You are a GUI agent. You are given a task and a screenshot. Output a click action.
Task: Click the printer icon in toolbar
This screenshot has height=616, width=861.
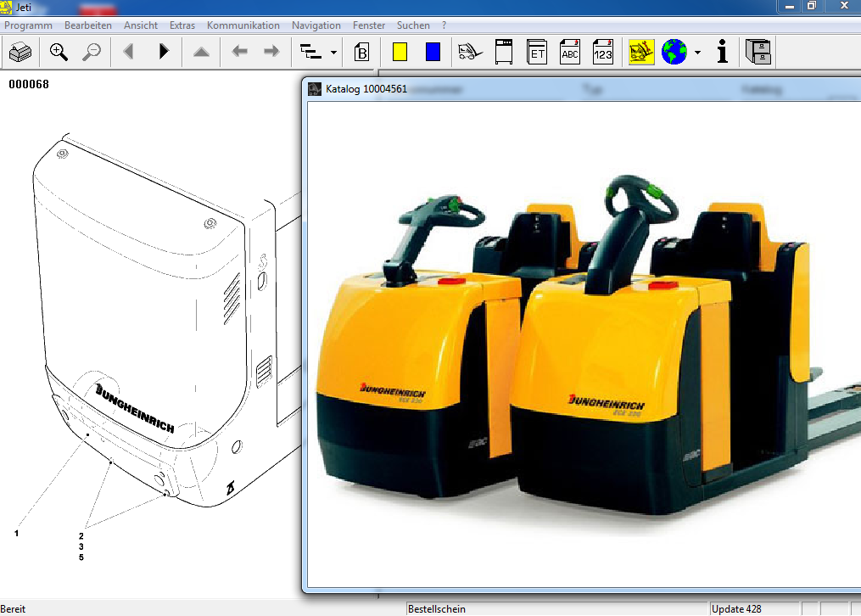pyautogui.click(x=20, y=53)
